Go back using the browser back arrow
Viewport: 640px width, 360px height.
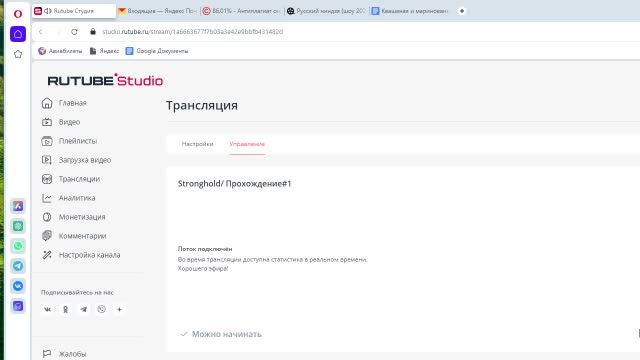click(x=40, y=32)
